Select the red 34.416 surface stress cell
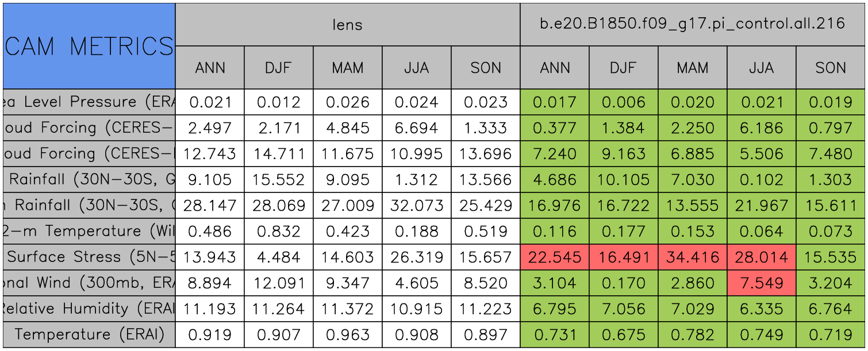The height and width of the screenshot is (351, 868). coord(692,257)
